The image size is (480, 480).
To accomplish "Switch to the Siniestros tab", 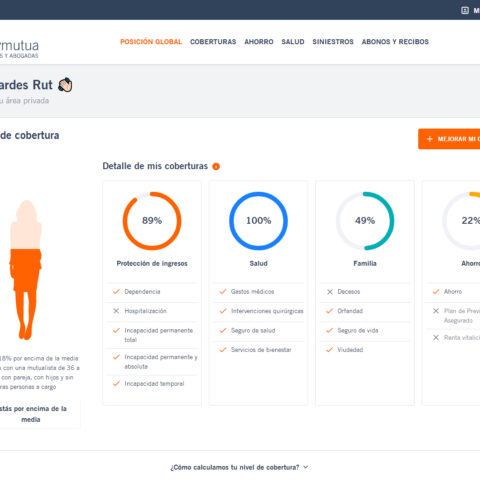I will [x=333, y=42].
